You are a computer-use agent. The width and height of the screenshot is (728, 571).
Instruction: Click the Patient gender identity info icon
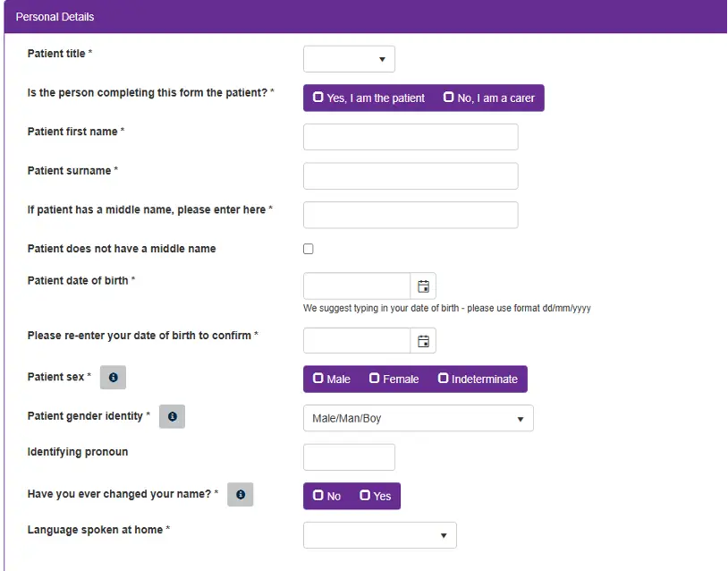click(172, 416)
